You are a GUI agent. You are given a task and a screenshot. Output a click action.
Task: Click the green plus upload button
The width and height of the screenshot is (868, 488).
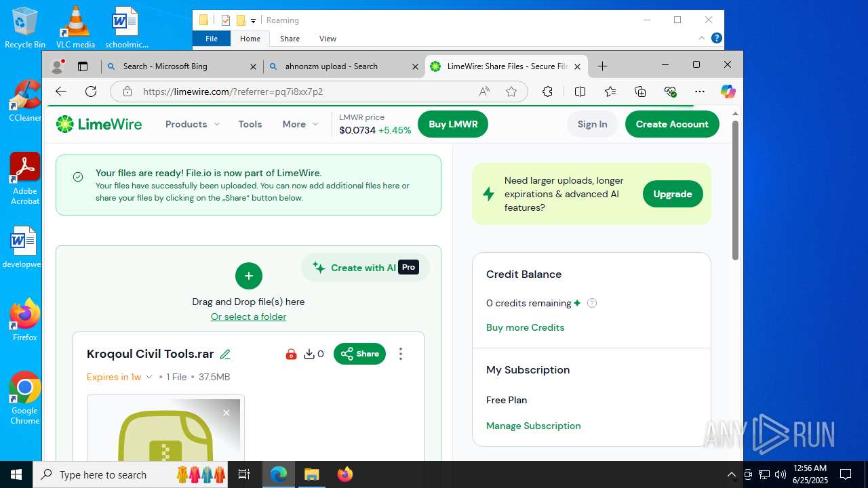[x=249, y=276]
